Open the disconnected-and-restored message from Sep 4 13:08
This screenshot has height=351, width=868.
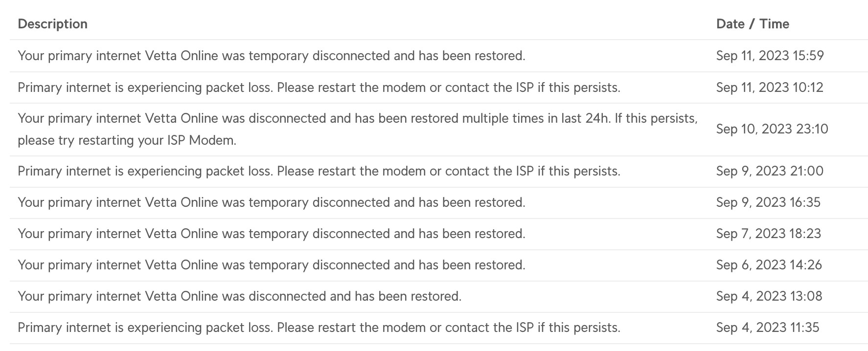point(239,296)
